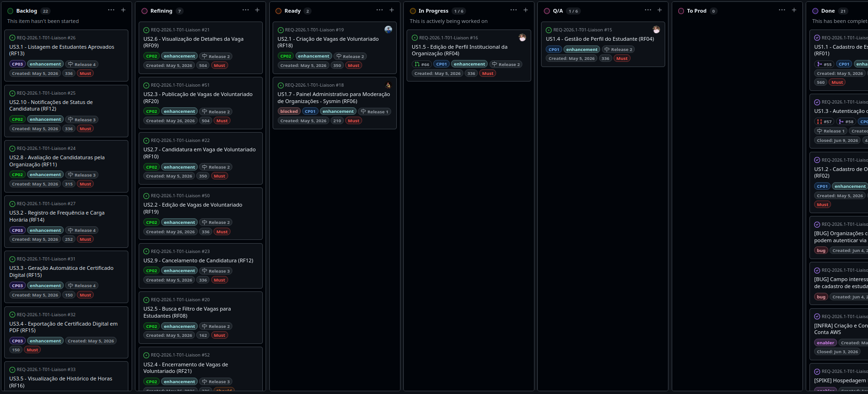Viewport: 868px width, 394px height.
Task: Click the open issue icon on card Liaison #21
Action: 146,30
